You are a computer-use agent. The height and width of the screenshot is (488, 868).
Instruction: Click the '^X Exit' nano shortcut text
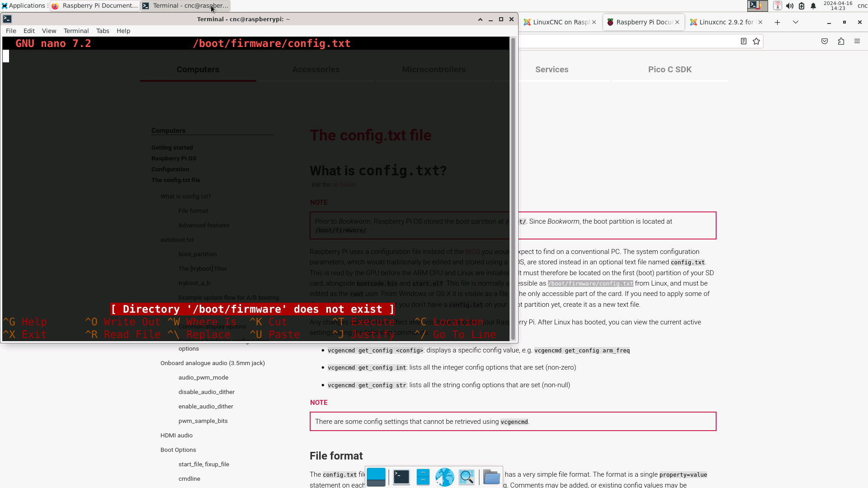pyautogui.click(x=25, y=334)
